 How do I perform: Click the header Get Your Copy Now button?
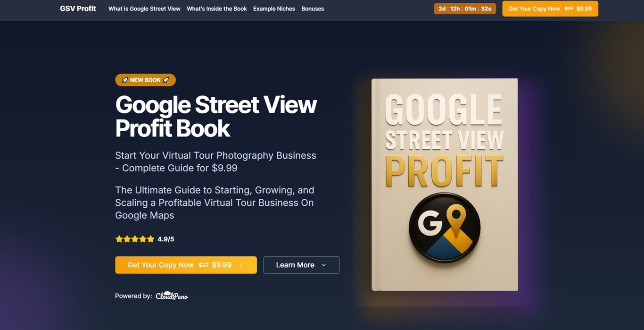[550, 8]
